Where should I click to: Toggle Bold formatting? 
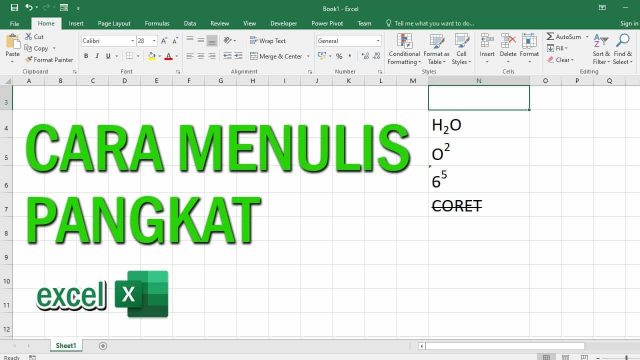coord(86,56)
